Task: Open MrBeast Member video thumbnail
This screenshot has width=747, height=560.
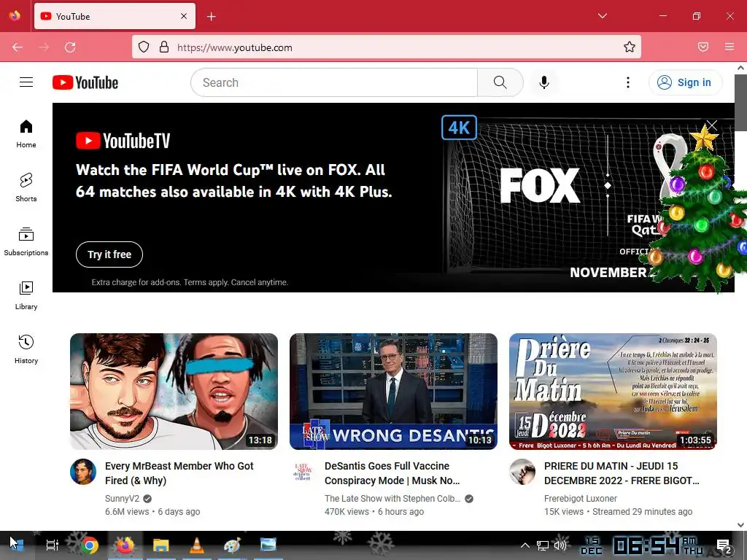Action: tap(174, 392)
